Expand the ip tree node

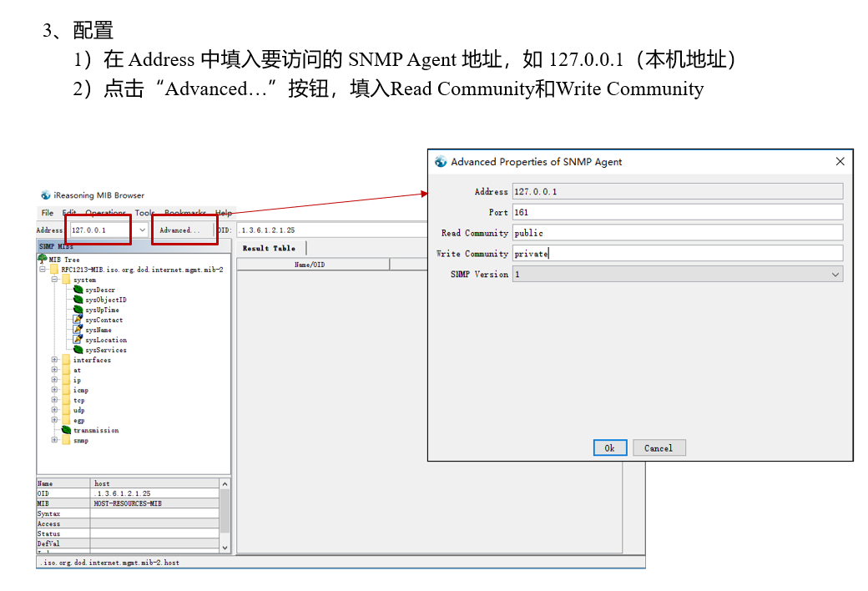[x=55, y=380]
